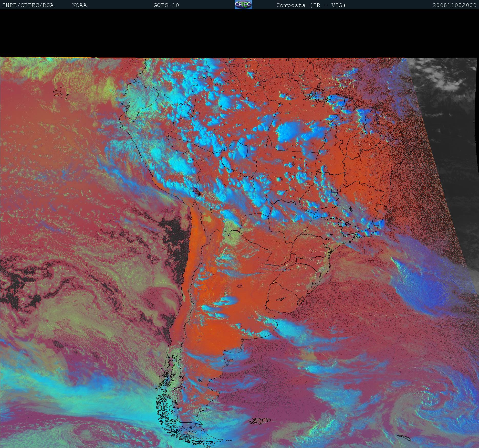Click the CPTEC logo in the header
This screenshot has height=448, width=479.
243,5
